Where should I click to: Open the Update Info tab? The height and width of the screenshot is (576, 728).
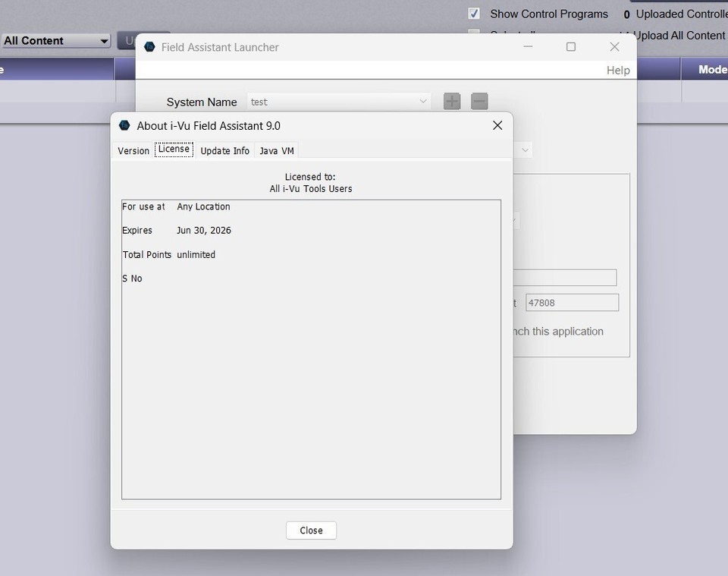(224, 150)
